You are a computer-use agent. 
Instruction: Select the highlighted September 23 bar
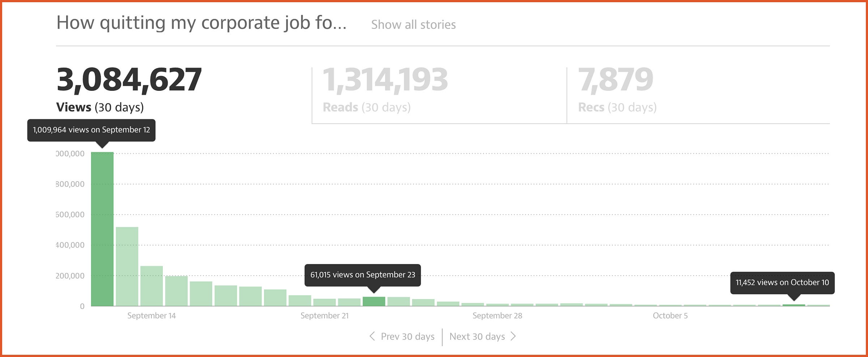tap(374, 301)
